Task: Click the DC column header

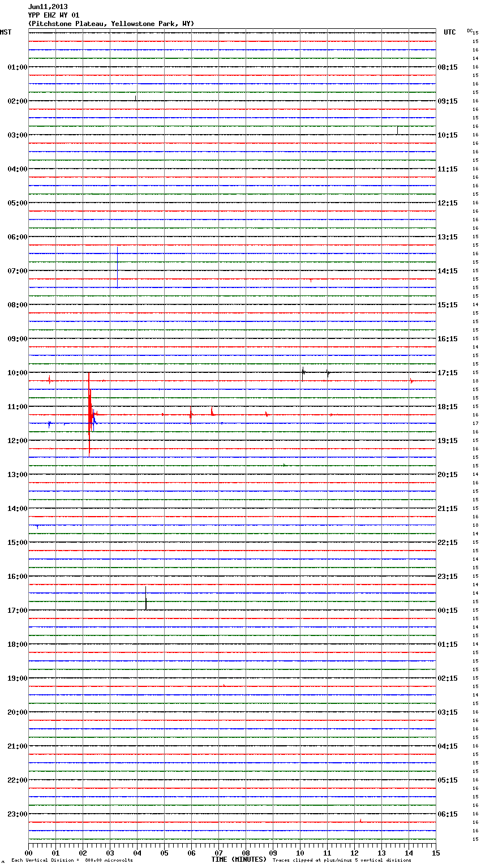Action: [470, 31]
